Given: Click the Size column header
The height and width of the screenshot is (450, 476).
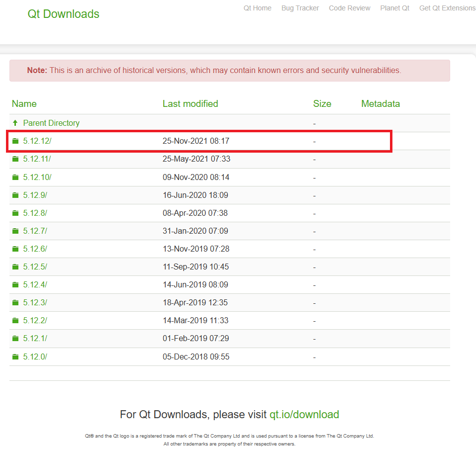Looking at the screenshot, I should pyautogui.click(x=322, y=104).
